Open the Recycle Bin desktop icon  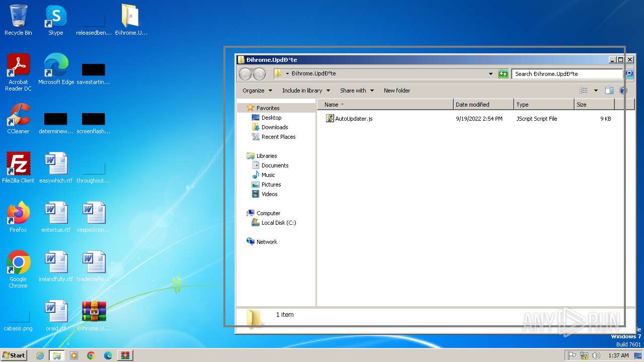pyautogui.click(x=18, y=20)
